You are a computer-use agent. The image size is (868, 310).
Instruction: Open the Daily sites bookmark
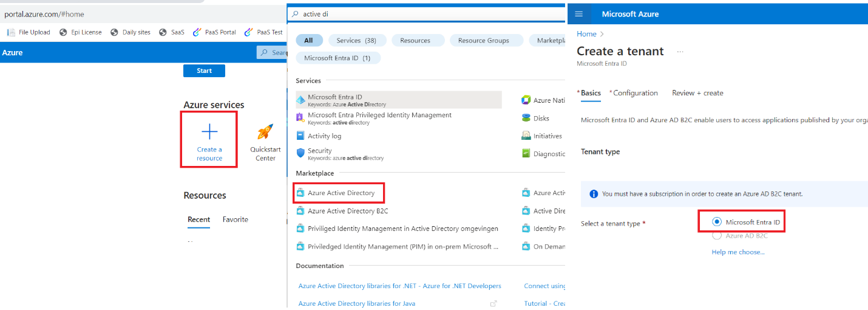point(131,32)
